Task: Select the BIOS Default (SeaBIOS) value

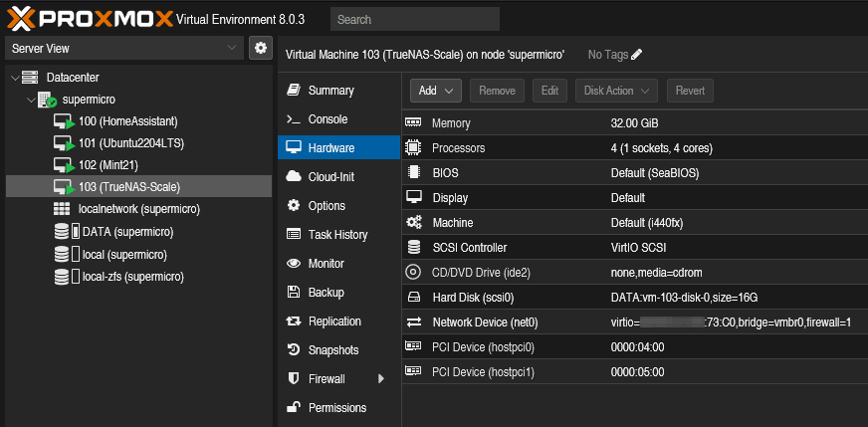Action: pyautogui.click(x=655, y=173)
